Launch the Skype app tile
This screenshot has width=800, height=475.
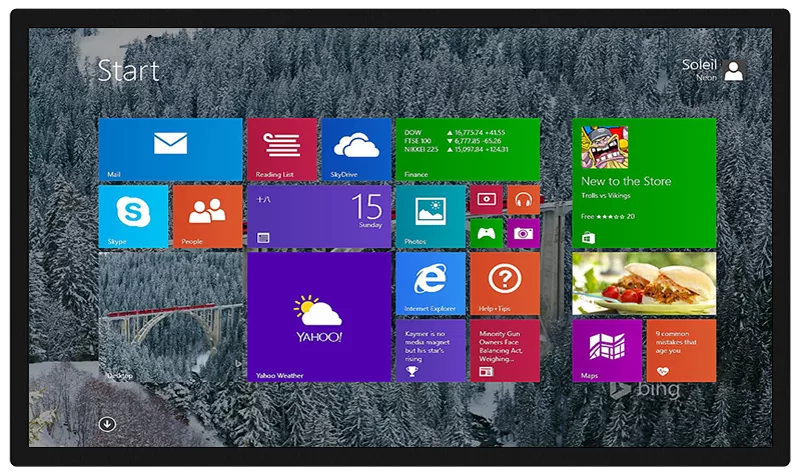[133, 216]
